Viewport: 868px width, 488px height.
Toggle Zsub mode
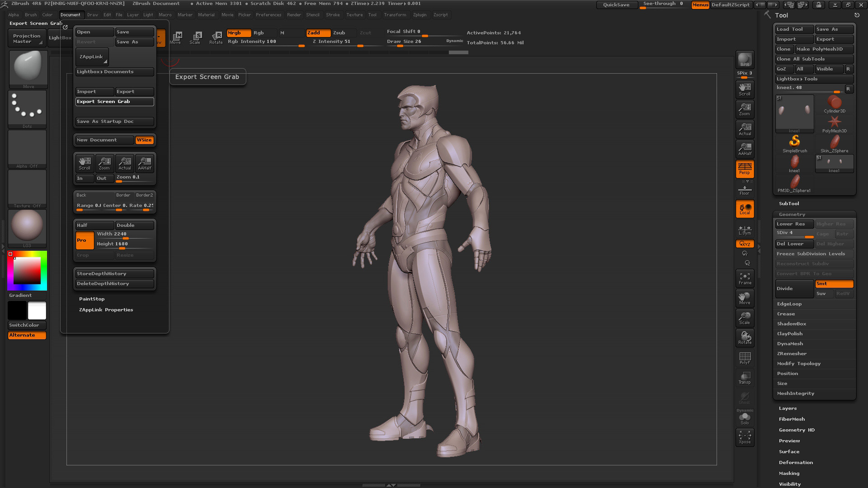344,33
